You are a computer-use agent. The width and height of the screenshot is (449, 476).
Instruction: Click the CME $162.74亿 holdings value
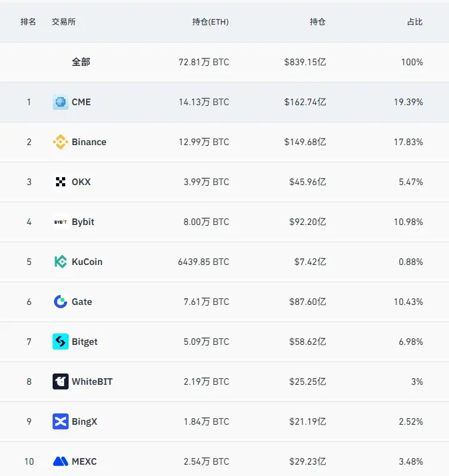[305, 102]
